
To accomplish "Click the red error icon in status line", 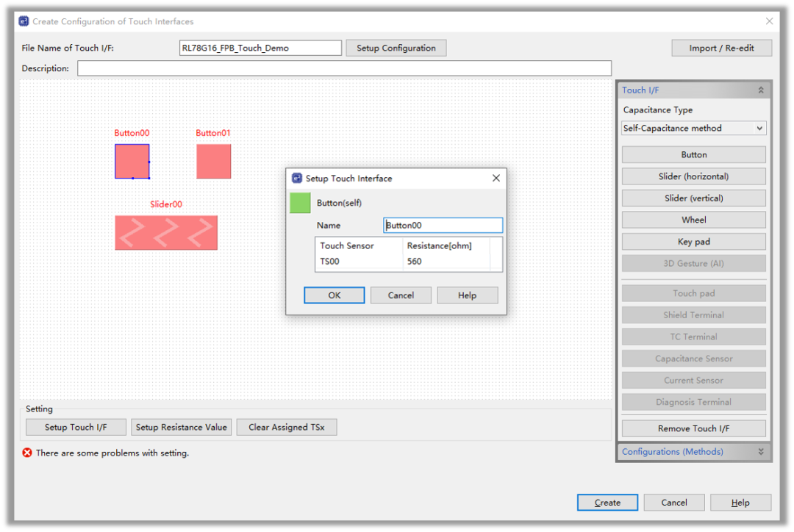I will click(x=27, y=453).
